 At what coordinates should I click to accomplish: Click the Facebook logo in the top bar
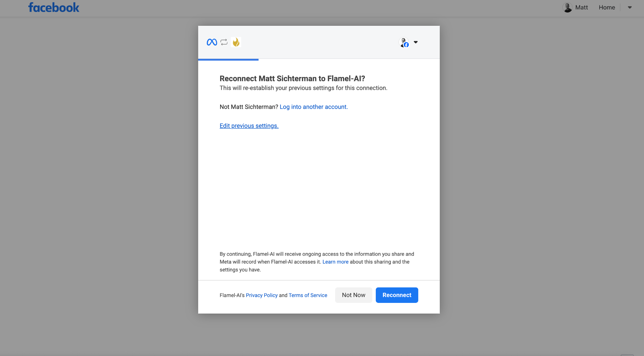(54, 8)
